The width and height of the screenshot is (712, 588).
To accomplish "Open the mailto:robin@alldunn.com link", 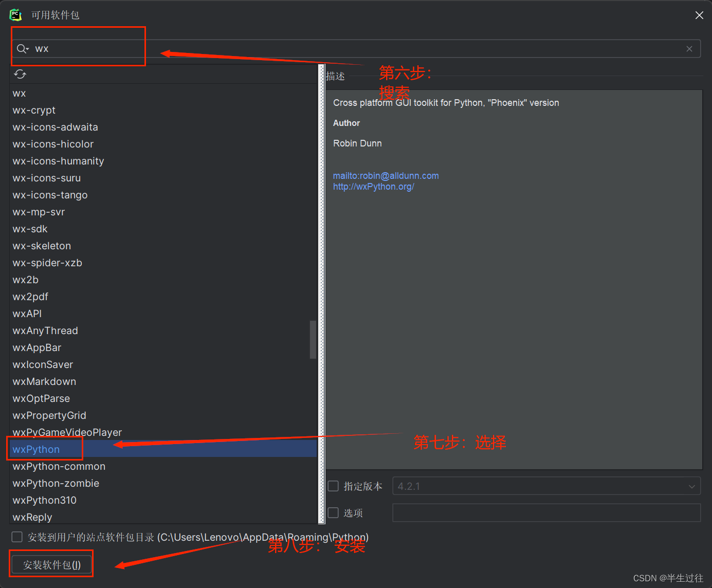I will [386, 176].
